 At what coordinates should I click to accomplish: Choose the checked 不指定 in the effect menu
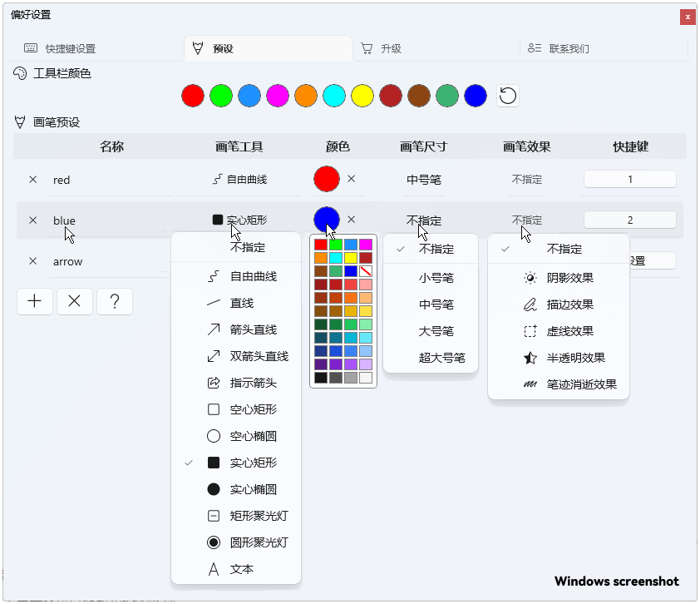coord(559,249)
